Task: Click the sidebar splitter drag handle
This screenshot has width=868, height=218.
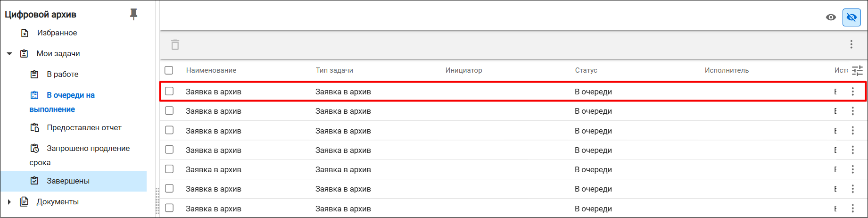Action: click(157, 201)
